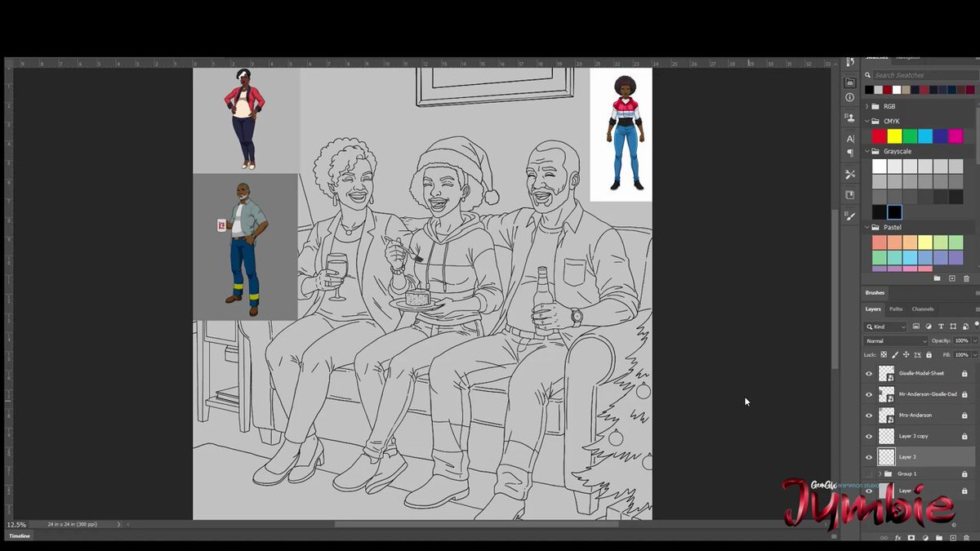Open the Character panel icon
Screen dimensions: 980x551
850,139
